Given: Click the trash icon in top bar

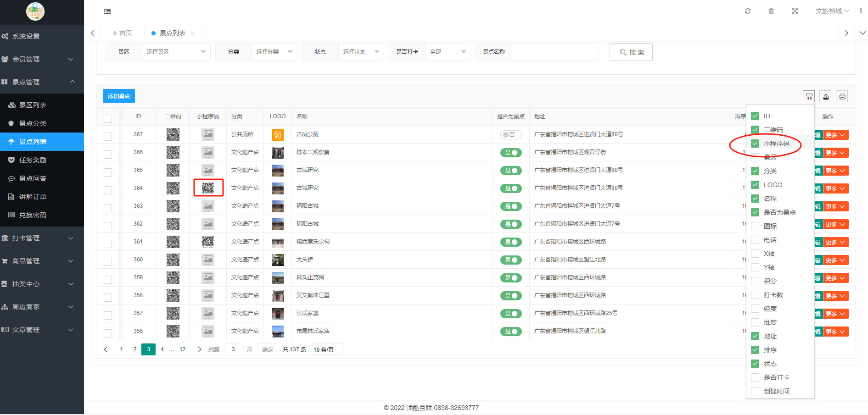Looking at the screenshot, I should 771,11.
